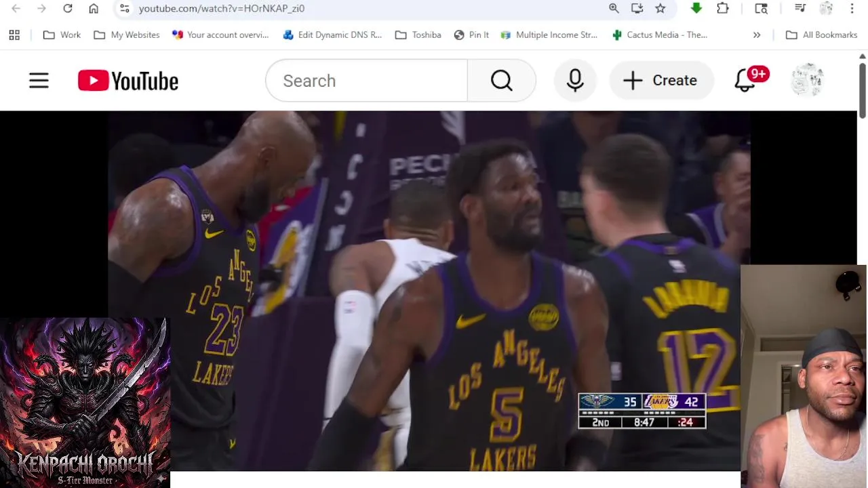Open the My Websites bookmarks folder
This screenshot has height=488, width=868.
click(x=127, y=35)
